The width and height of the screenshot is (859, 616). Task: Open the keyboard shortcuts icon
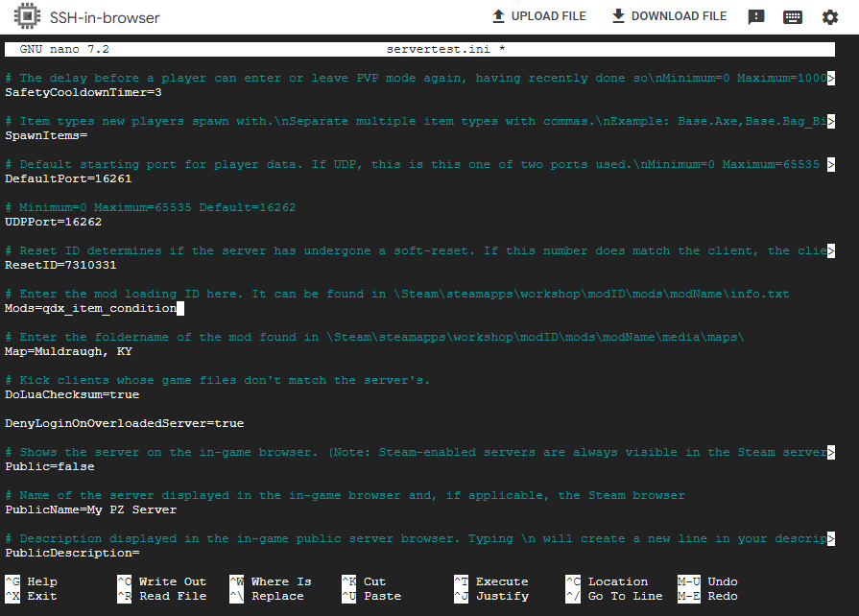(x=793, y=17)
